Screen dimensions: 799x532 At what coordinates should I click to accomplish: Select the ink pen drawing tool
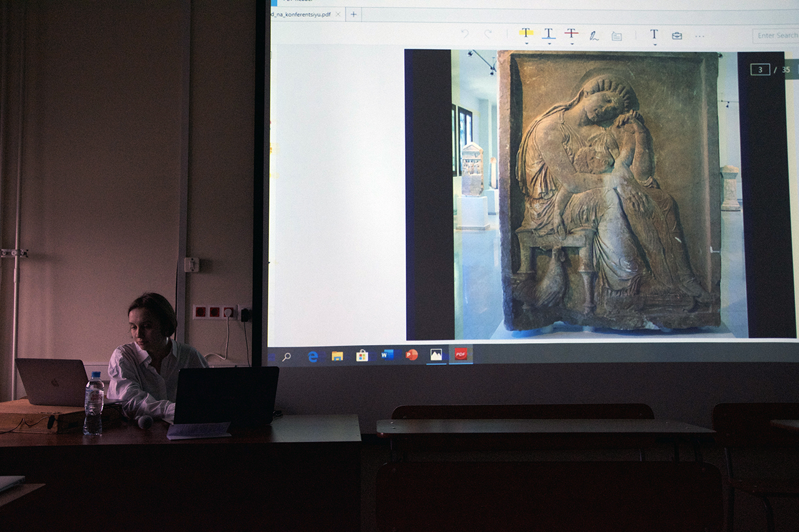tap(594, 36)
